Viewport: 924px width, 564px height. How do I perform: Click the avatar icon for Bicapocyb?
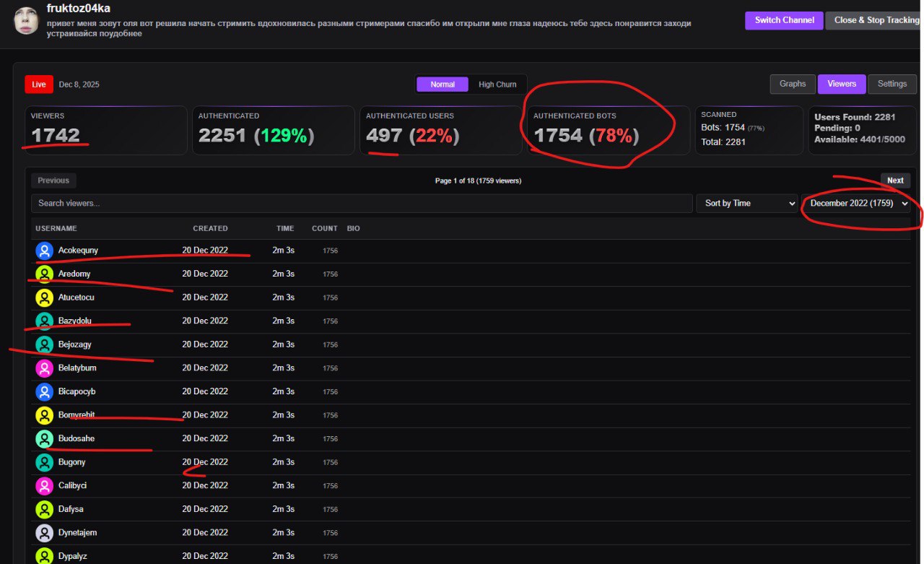pos(45,391)
